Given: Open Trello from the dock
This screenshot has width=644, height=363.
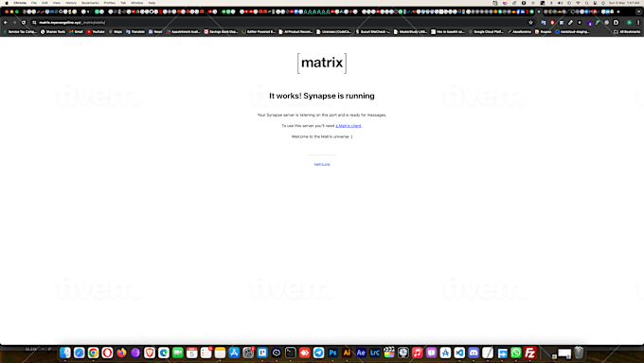Looking at the screenshot, I should point(262,353).
